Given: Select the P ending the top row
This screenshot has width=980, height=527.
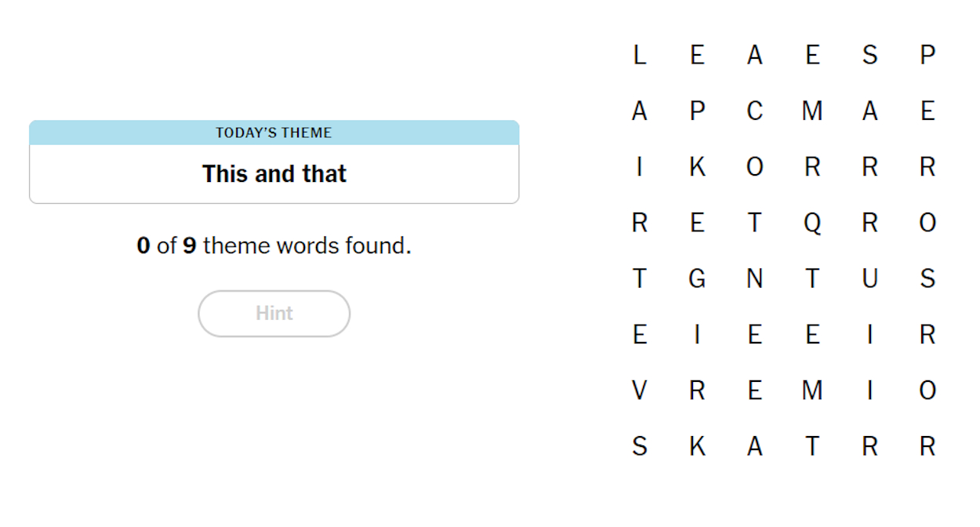Looking at the screenshot, I should coord(927,55).
